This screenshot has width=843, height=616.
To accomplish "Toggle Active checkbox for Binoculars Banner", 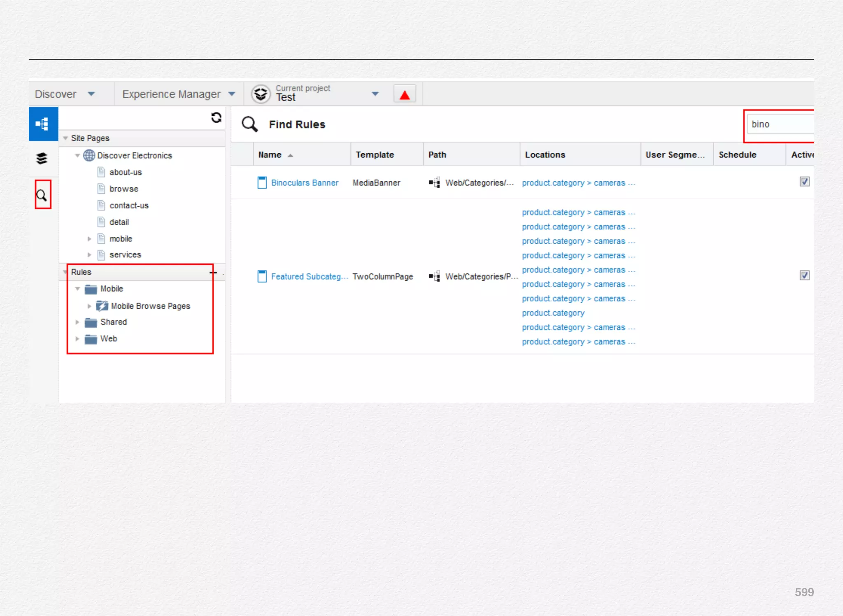I will coord(804,182).
